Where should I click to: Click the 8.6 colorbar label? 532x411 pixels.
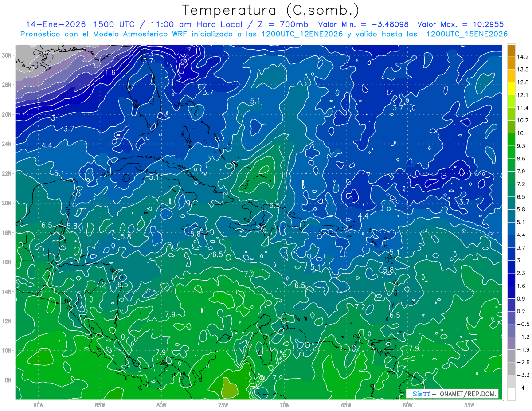tap(521, 159)
